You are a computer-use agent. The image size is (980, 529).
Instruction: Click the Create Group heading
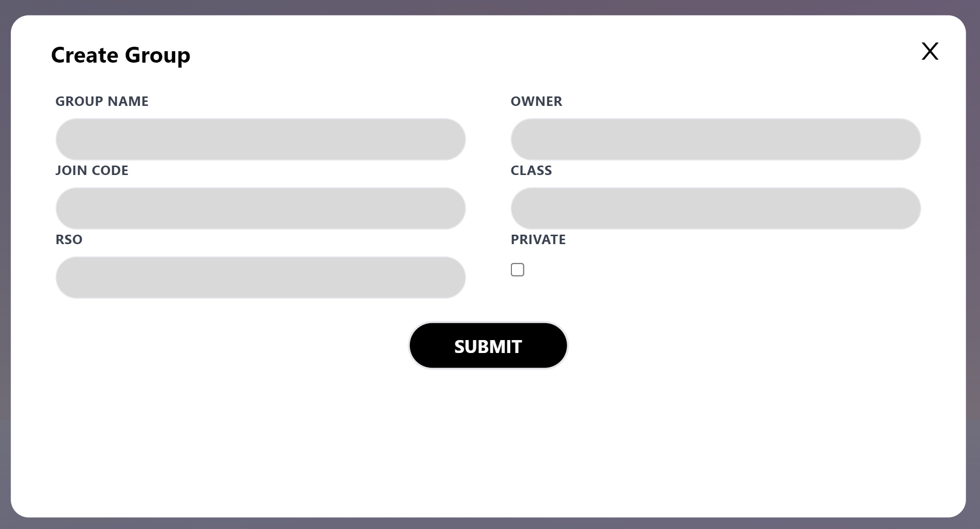[x=121, y=55]
